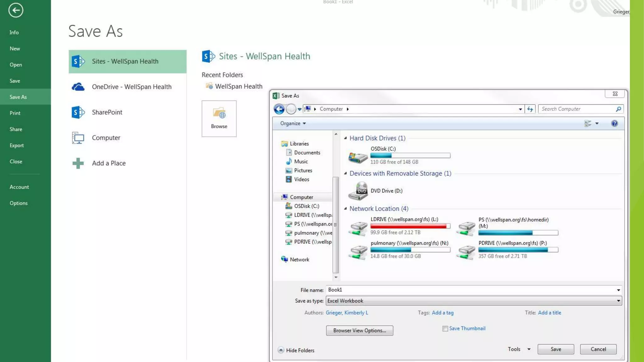
Task: Click the Add a tag link
Action: (442, 313)
